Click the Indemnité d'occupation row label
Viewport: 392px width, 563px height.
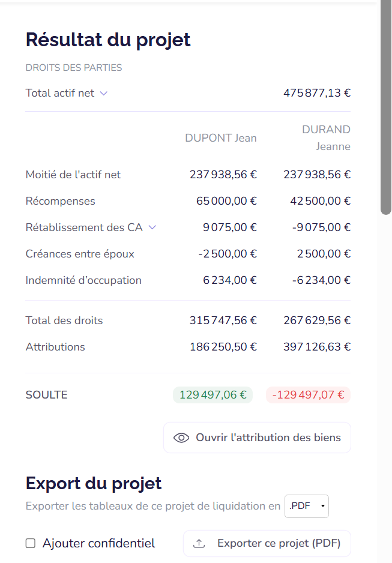point(83,280)
